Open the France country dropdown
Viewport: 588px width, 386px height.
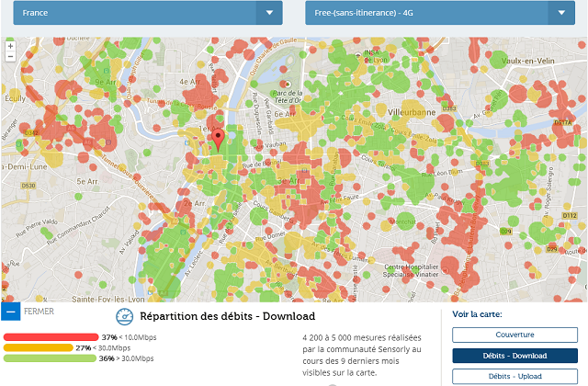point(148,13)
